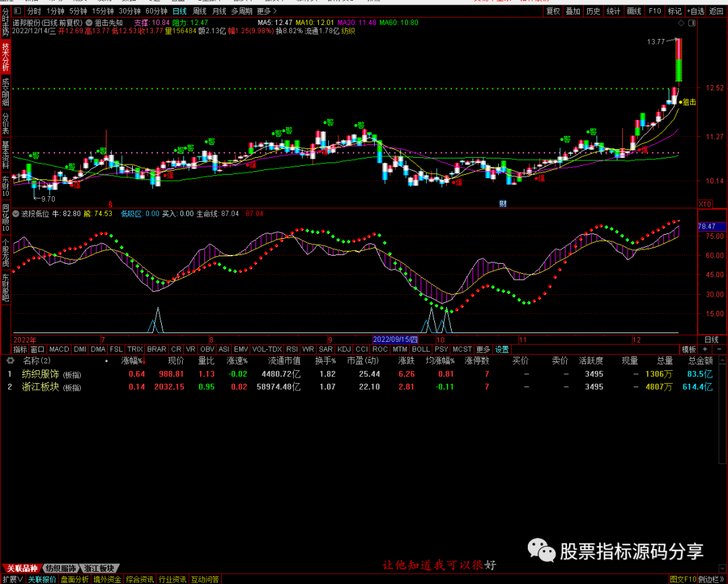Switch to the 60分钟 period
The height and width of the screenshot is (584, 728).
click(x=156, y=11)
